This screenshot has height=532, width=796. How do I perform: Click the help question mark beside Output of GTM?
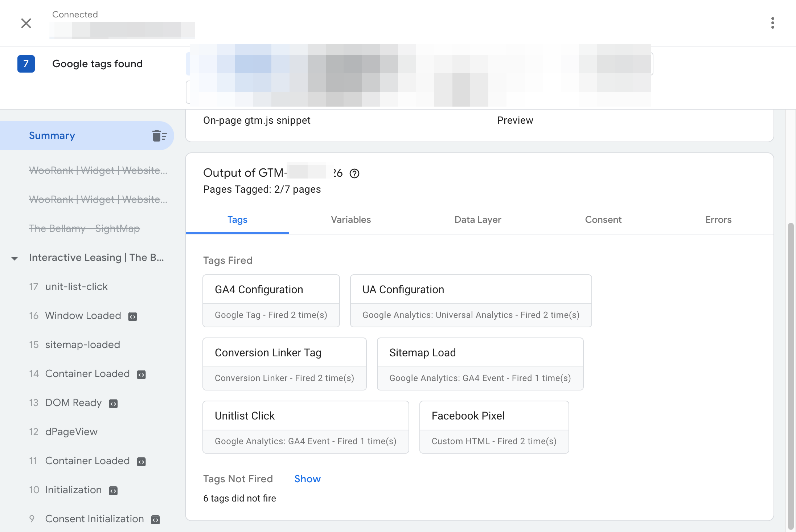click(x=354, y=173)
